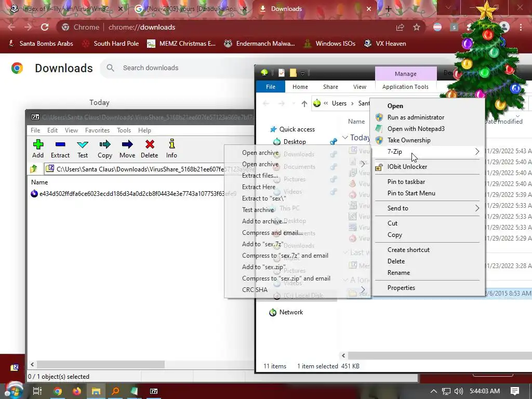Screen dimensions: 532x399
Task: Open a new Chrome tab
Action: [389, 9]
